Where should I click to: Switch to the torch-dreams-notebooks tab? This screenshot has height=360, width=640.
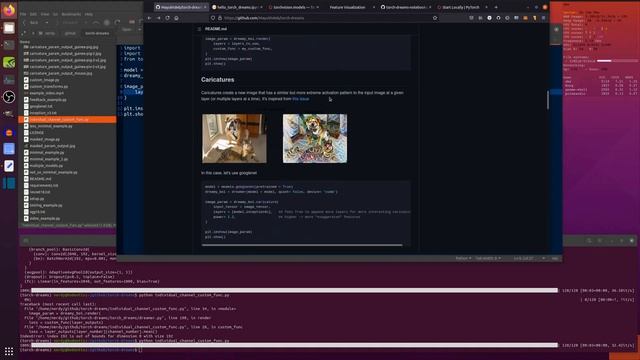(406, 7)
